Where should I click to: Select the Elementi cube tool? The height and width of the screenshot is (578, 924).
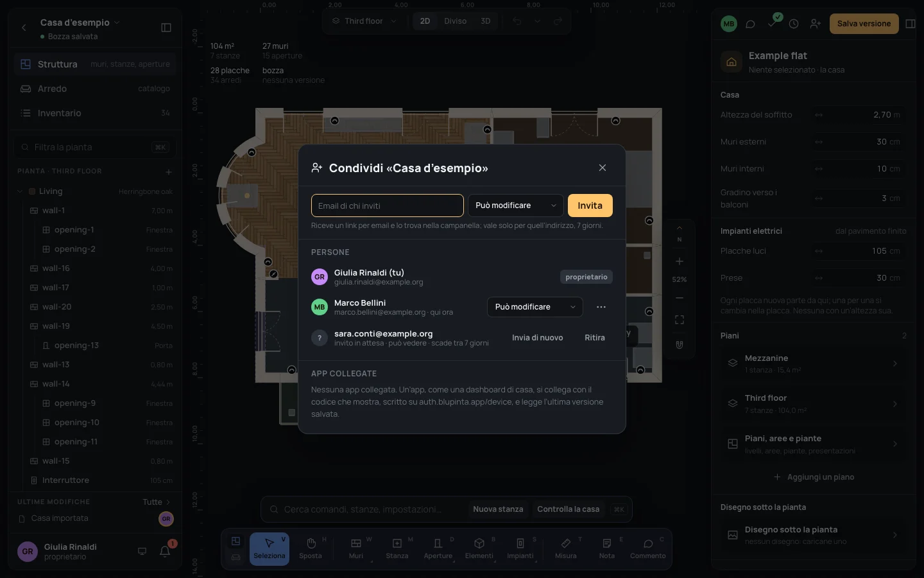click(479, 549)
